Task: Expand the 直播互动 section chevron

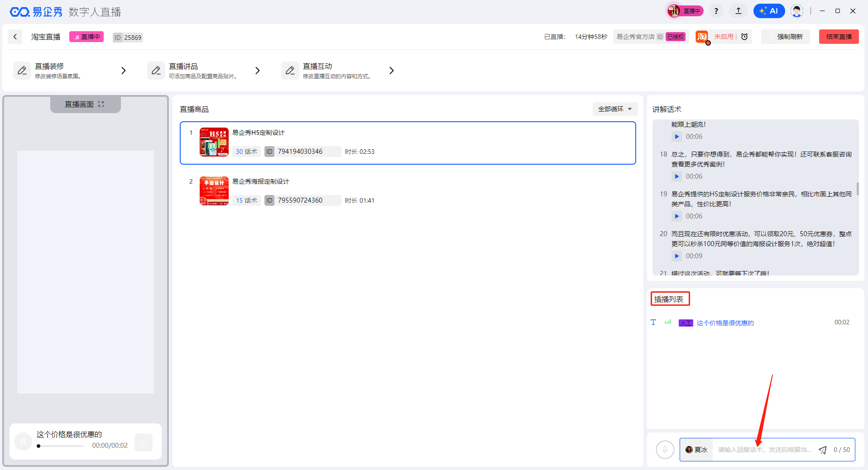Action: tap(391, 71)
